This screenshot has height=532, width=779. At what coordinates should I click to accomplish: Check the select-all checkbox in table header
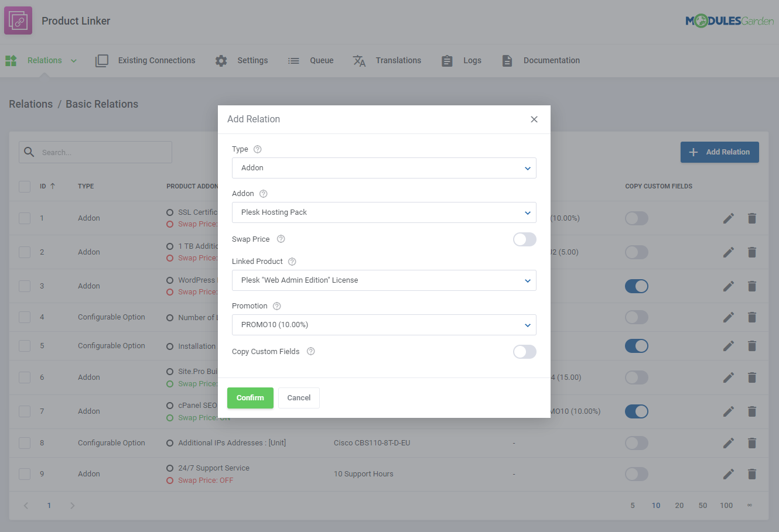(x=25, y=187)
